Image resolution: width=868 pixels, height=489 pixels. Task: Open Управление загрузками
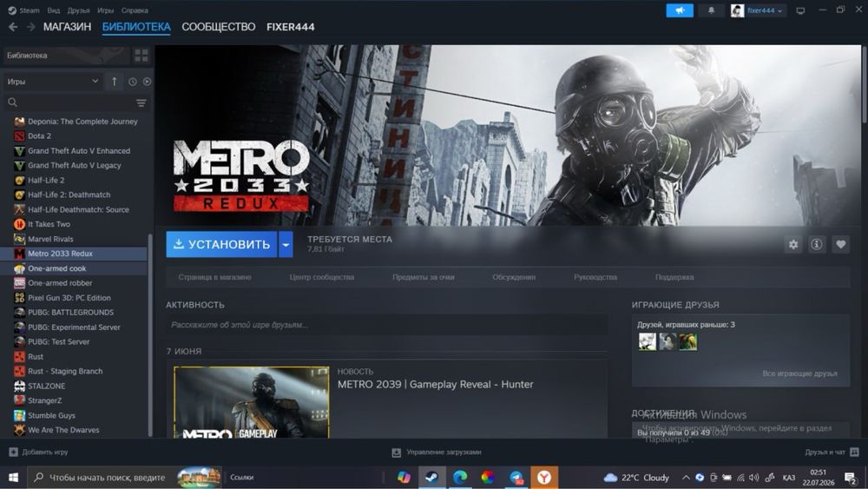click(437, 453)
